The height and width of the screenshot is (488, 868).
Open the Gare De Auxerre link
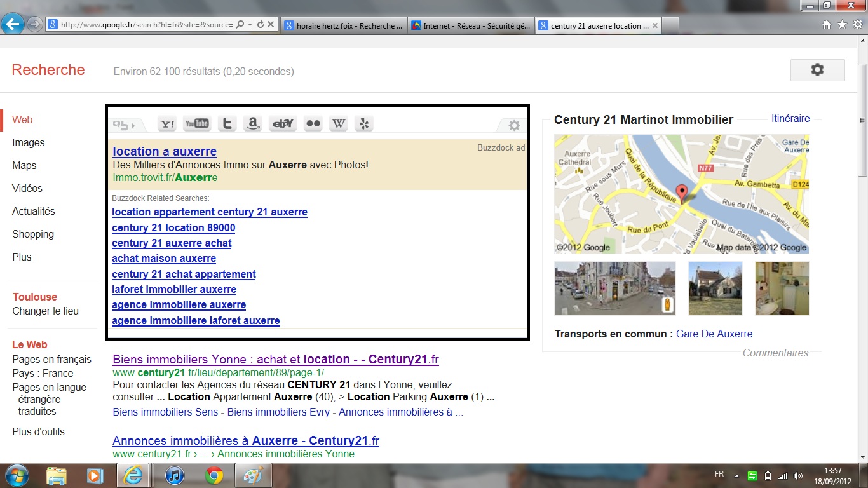click(714, 334)
